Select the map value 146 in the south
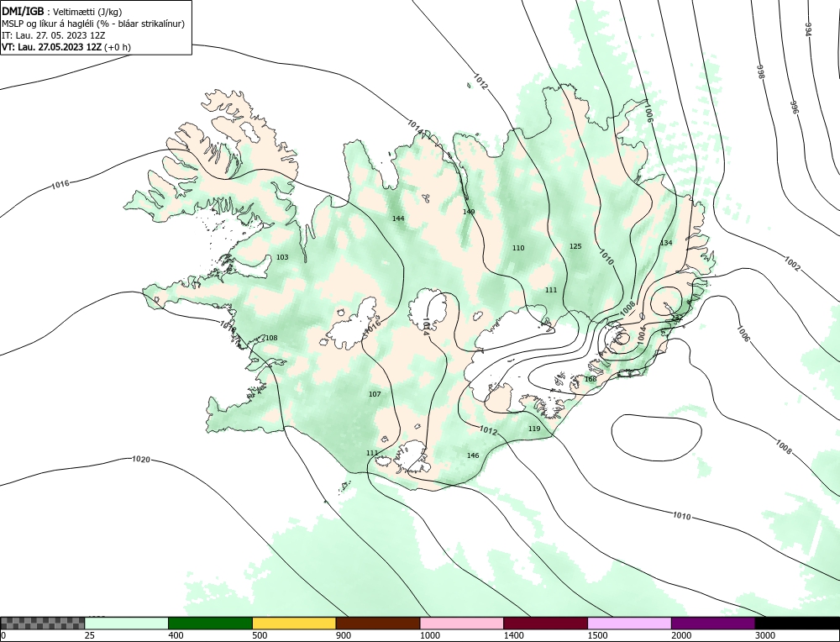This screenshot has height=642, width=840. (472, 455)
